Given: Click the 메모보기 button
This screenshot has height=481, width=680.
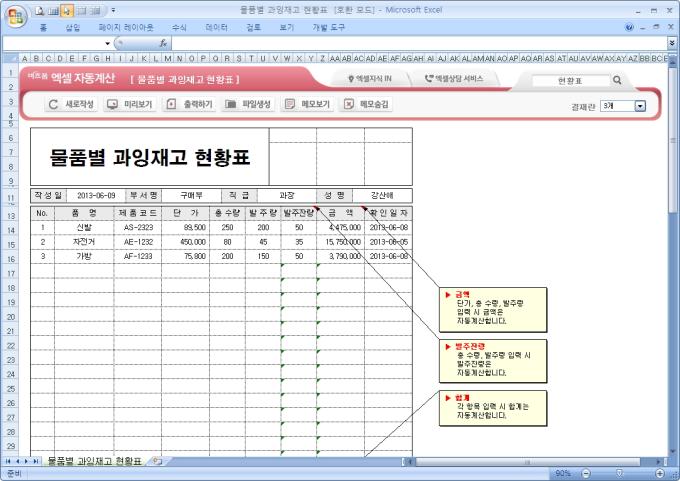Looking at the screenshot, I should click(307, 104).
